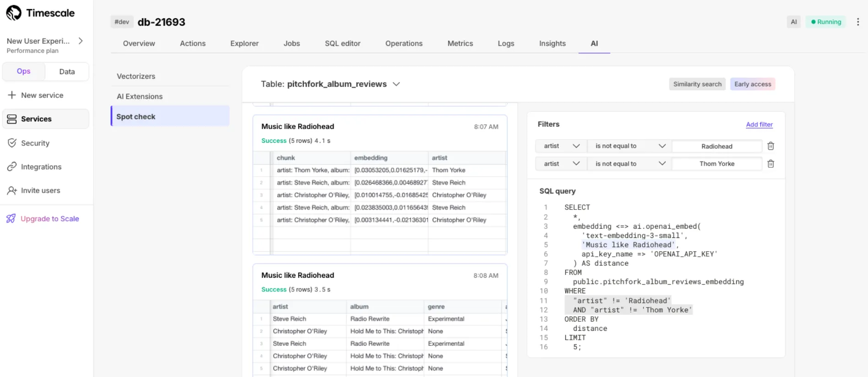Click the 8:08 AM query timestamp
Viewport: 868px width, 377px height.
point(486,275)
